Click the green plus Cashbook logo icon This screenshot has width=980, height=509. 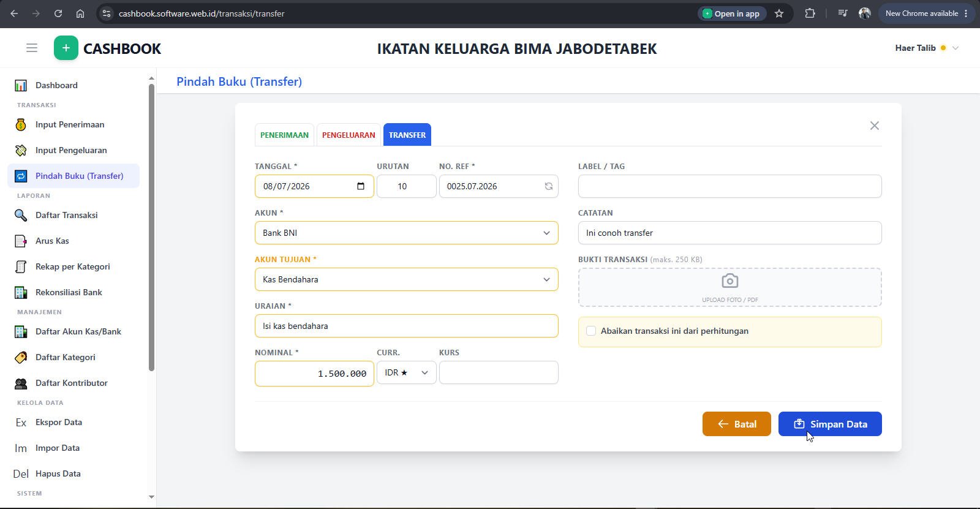tap(66, 48)
